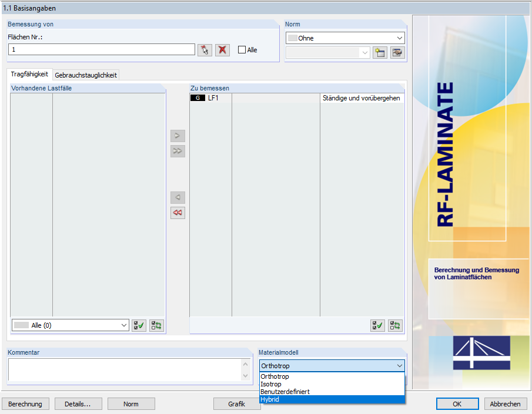Open the Norm dropdown showing Ohne

(x=345, y=38)
